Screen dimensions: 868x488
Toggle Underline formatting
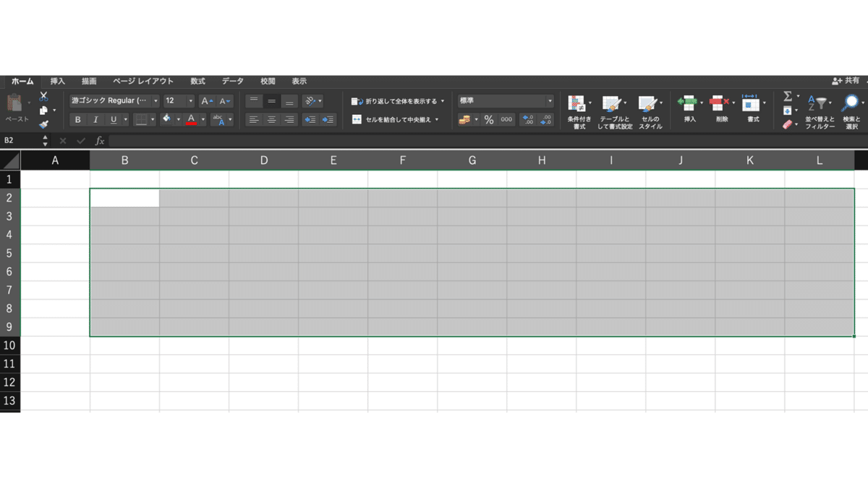[114, 119]
